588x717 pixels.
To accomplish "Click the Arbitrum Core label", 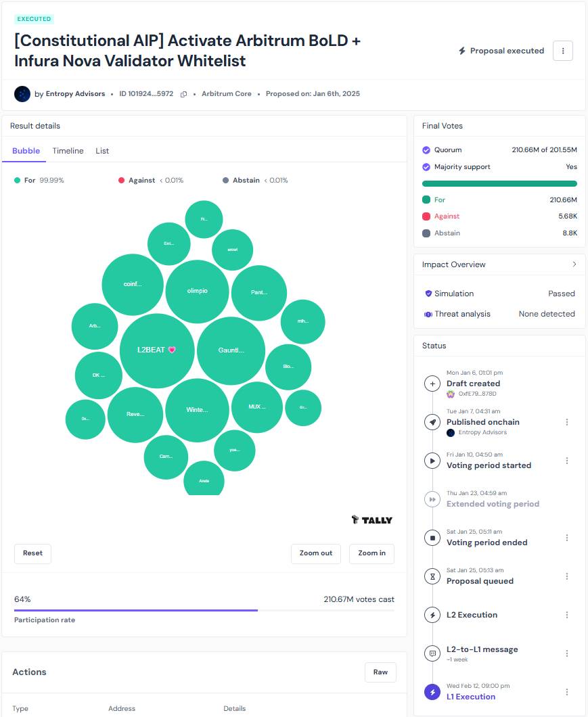I will (x=227, y=94).
